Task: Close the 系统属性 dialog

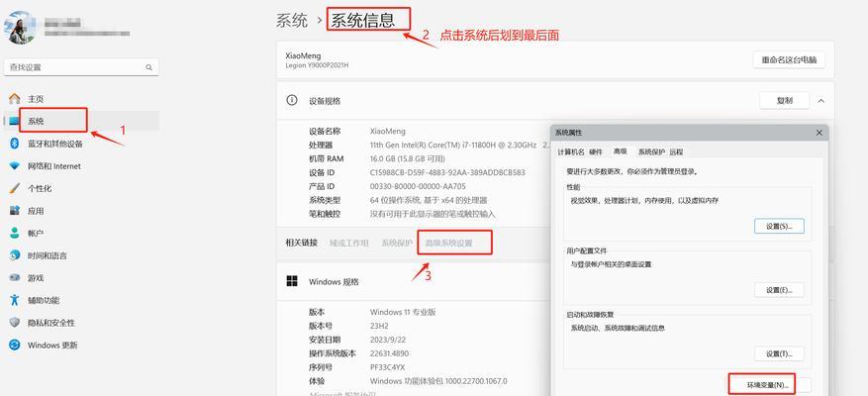Action: click(x=819, y=133)
